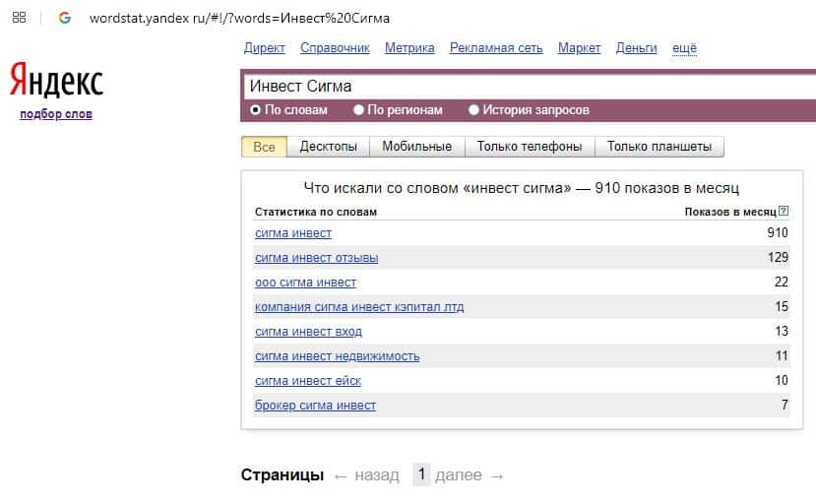Screen dimensions: 816x504
Task: Switch to the Десктопы tab
Action: (329, 147)
